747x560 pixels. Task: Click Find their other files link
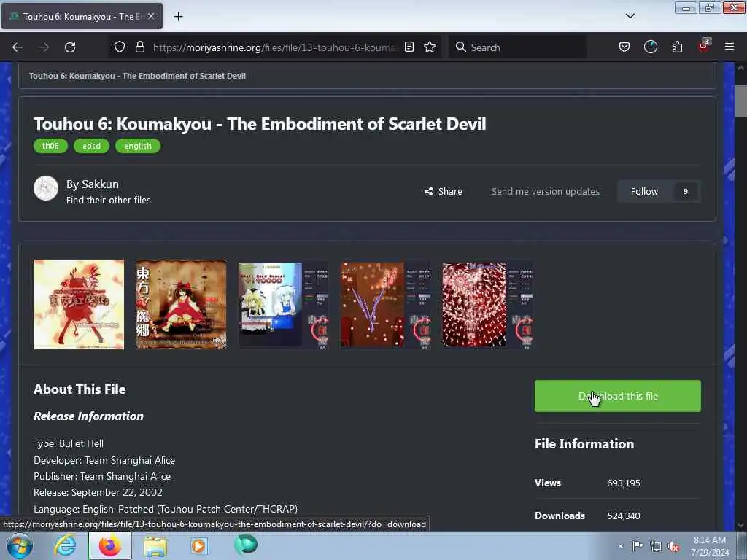coord(109,201)
